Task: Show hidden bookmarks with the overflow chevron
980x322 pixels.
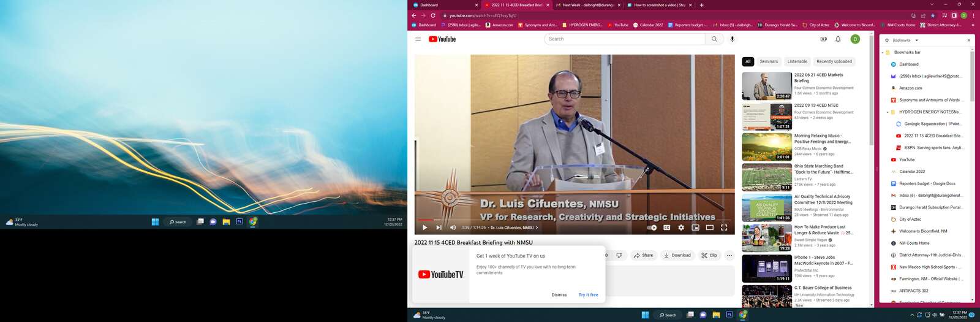Action: point(973,25)
